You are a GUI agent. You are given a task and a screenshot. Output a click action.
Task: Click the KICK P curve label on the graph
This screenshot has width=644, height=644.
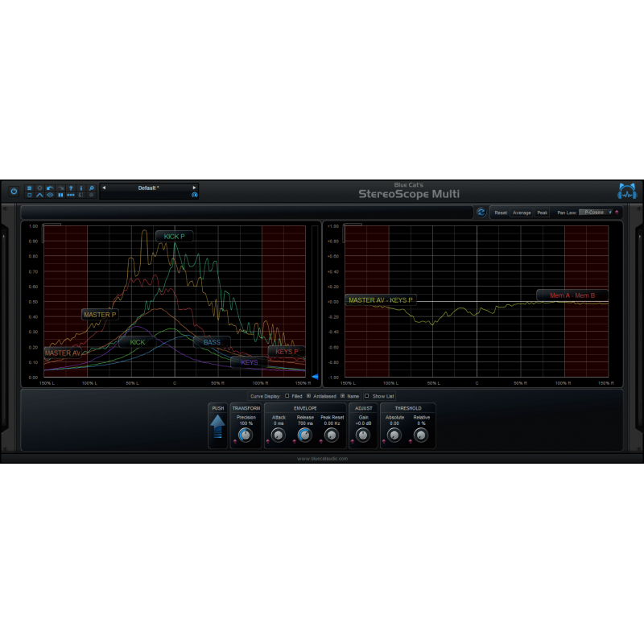174,236
